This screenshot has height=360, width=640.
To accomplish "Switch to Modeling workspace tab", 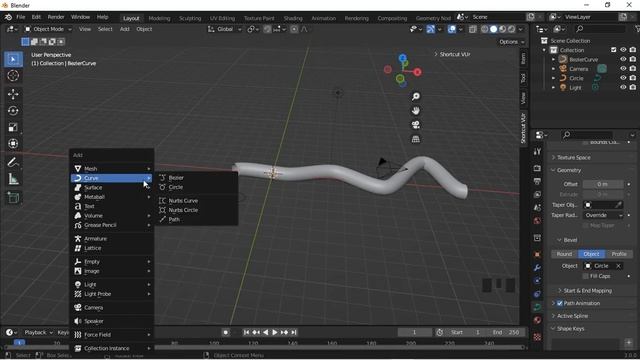I will 159,18.
